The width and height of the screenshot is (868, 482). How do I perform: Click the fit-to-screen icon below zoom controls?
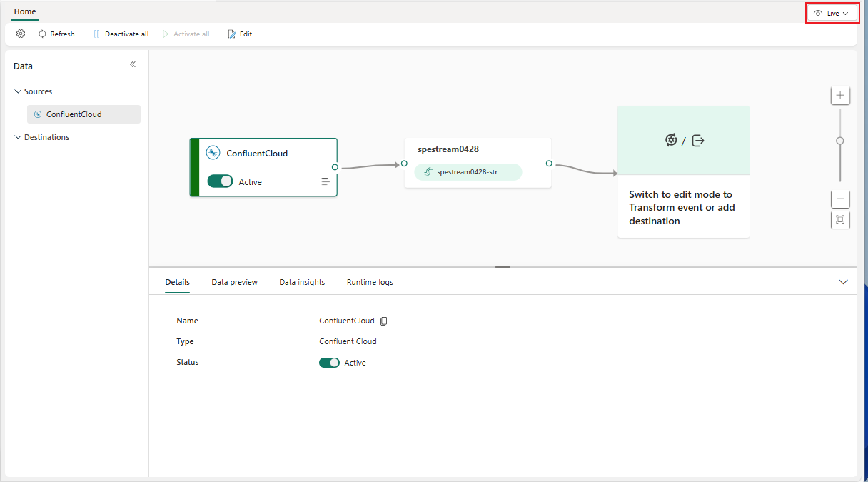[840, 220]
